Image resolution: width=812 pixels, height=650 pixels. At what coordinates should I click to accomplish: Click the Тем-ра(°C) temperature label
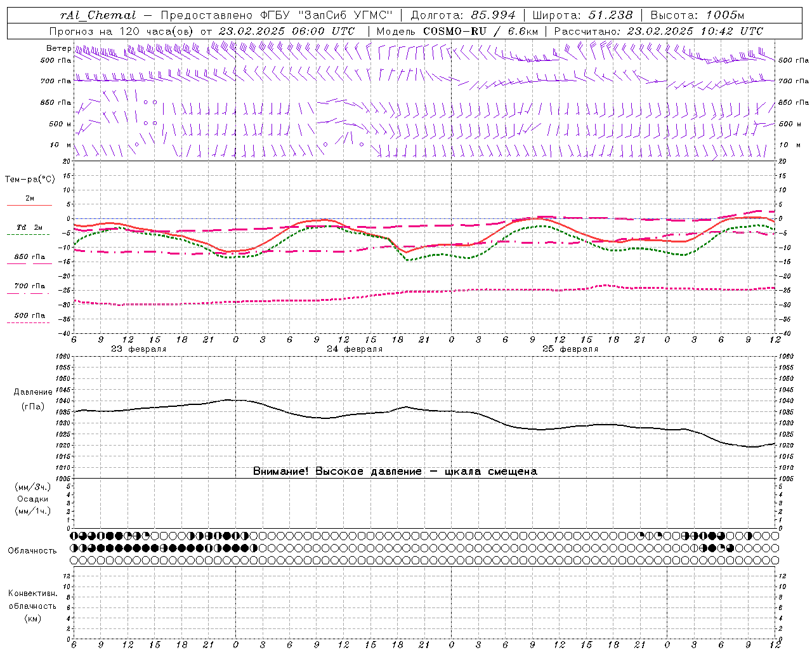pos(30,180)
